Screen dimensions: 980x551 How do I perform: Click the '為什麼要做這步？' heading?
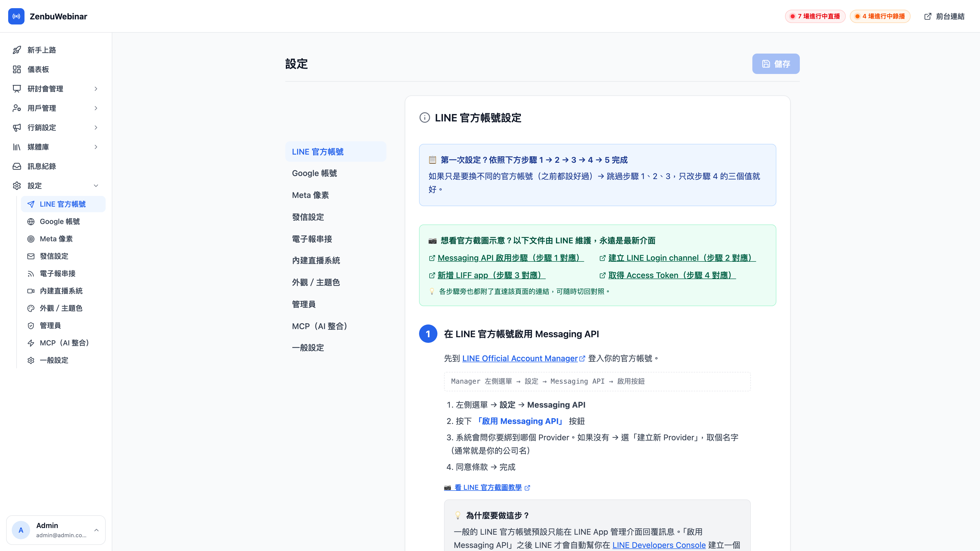point(498,516)
